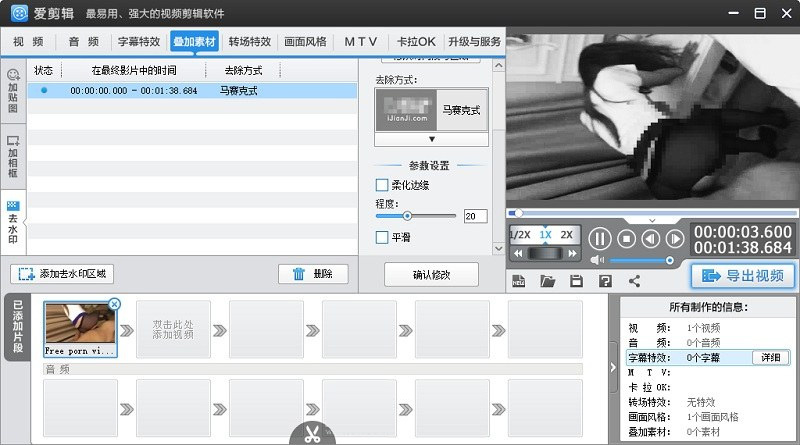Click the scissors cut icon at bottom
The image size is (800, 445).
click(311, 435)
